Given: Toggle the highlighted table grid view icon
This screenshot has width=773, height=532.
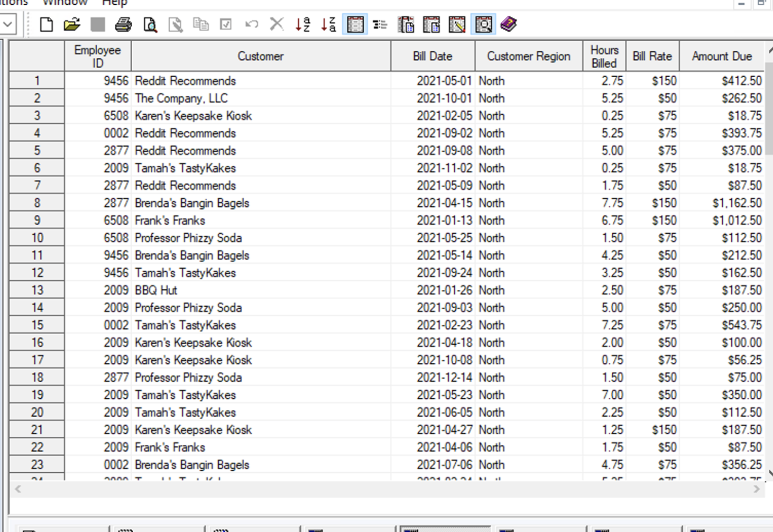Looking at the screenshot, I should click(355, 24).
